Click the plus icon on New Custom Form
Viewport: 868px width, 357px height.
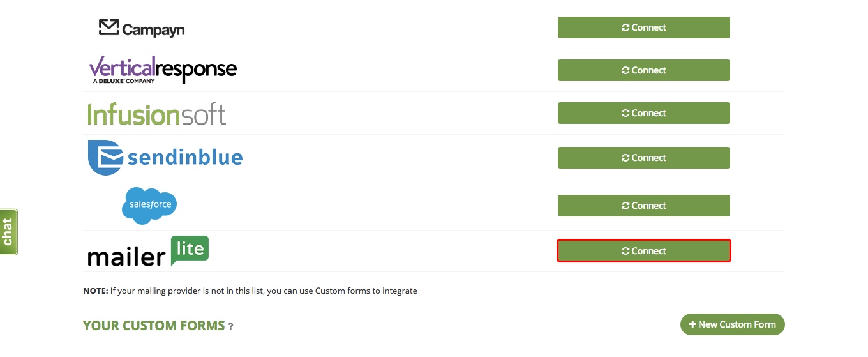692,324
